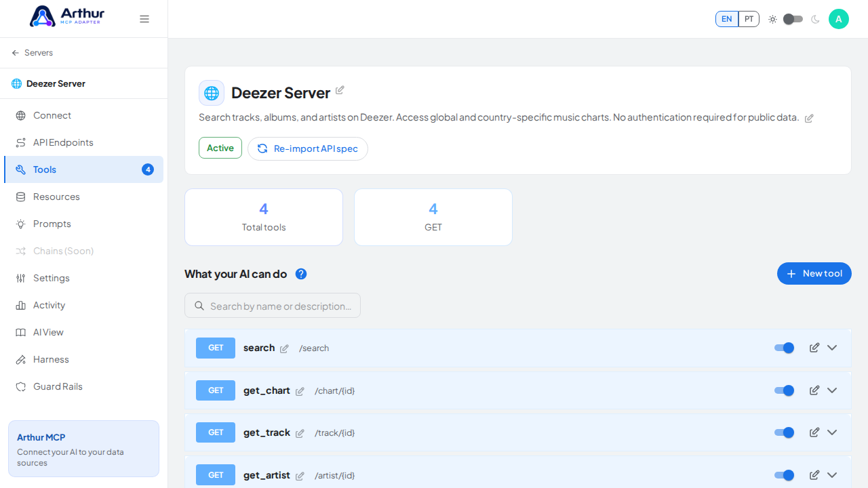868x488 pixels.
Task: Open AI View in sidebar
Action: (83, 332)
